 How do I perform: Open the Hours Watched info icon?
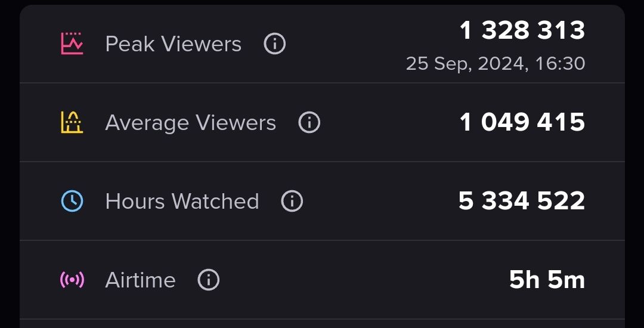pyautogui.click(x=292, y=201)
